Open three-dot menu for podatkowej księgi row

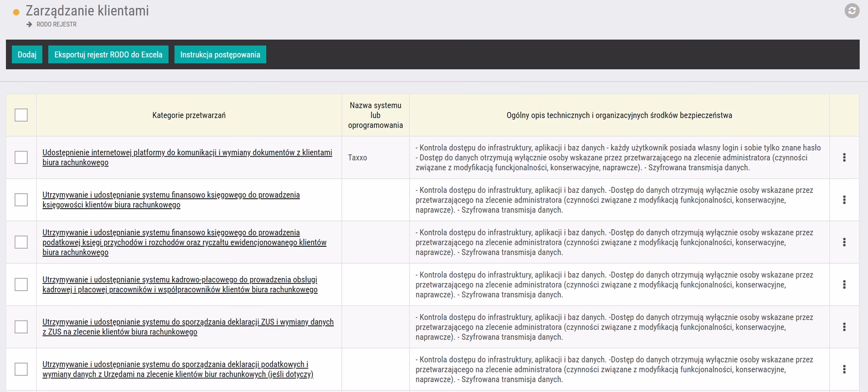point(844,242)
